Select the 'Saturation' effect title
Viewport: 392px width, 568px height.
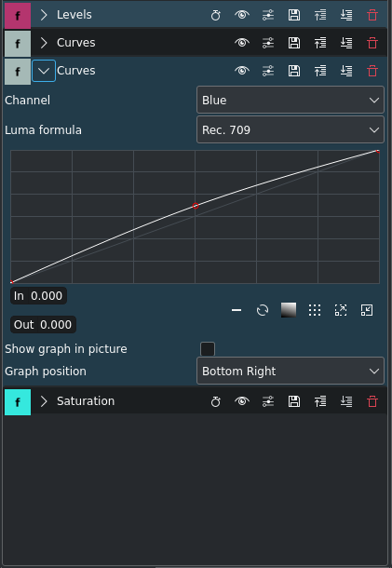[x=86, y=401]
